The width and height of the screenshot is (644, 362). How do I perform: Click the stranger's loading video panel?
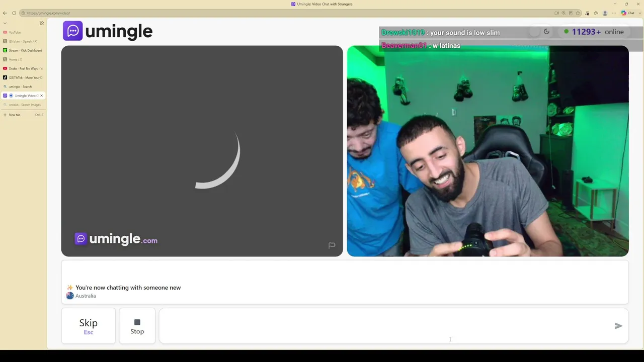202,151
